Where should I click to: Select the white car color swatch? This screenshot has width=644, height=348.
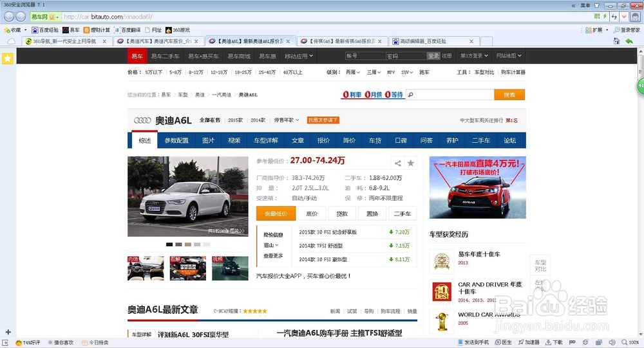(x=206, y=244)
